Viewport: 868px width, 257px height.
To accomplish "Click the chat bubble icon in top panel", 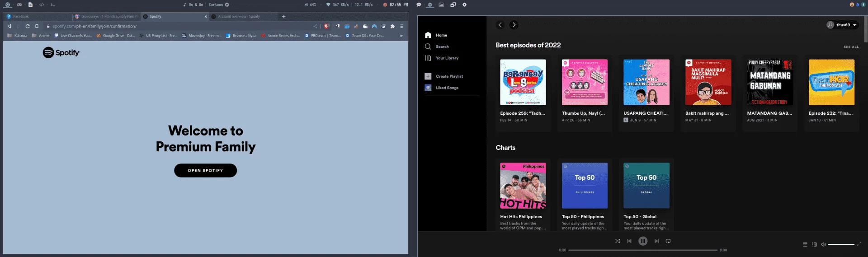I will click(419, 5).
